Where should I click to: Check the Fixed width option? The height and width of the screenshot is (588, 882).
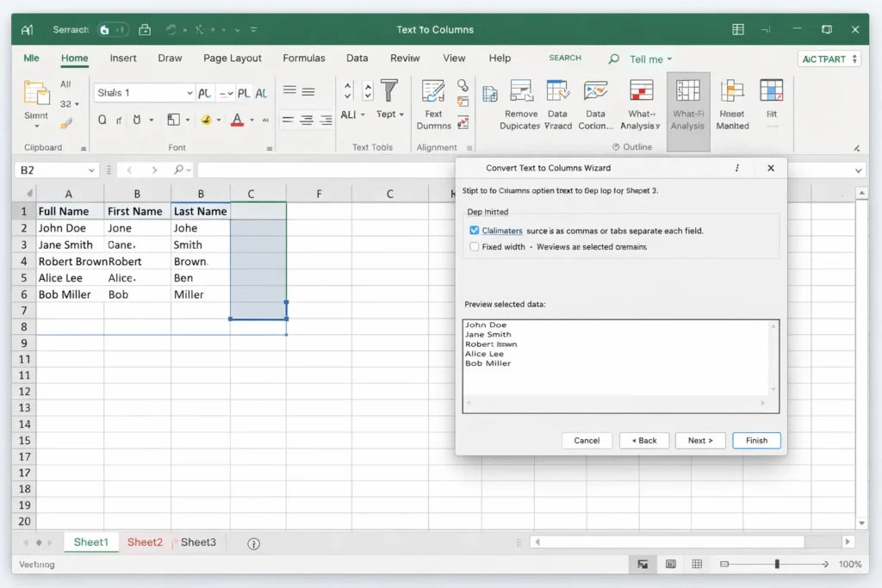[x=474, y=247]
